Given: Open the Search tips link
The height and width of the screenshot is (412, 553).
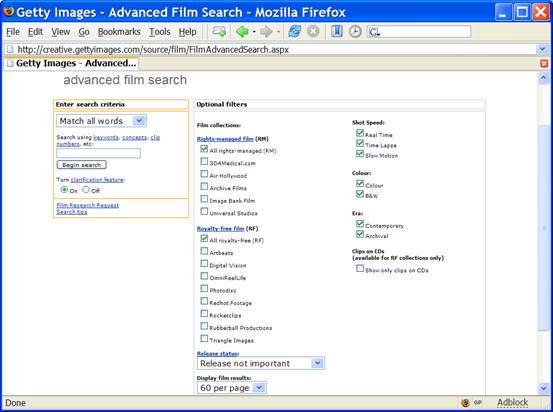Looking at the screenshot, I should coord(72,212).
